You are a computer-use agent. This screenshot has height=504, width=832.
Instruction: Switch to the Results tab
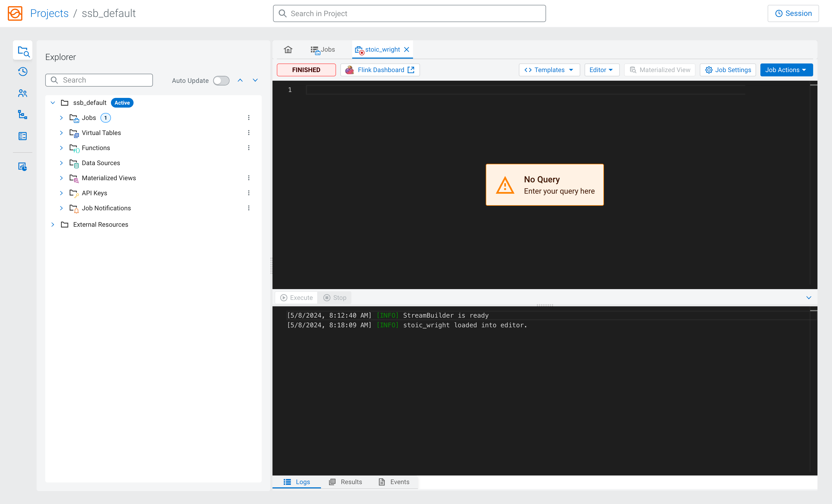[346, 482]
